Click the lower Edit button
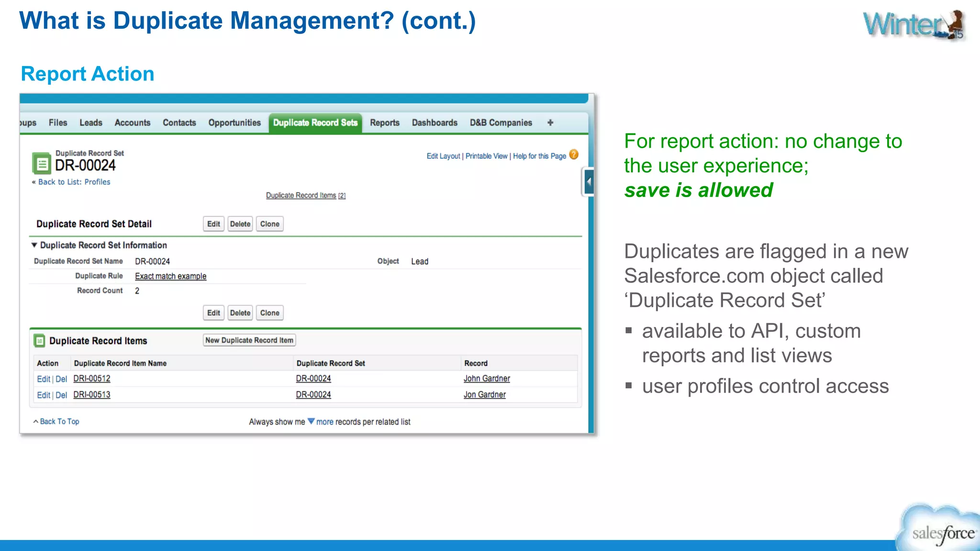Screen dimensions: 980x551 (x=213, y=313)
